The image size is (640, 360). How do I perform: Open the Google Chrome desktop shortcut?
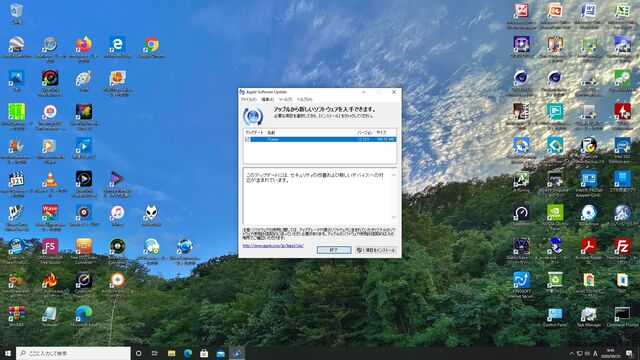tap(151, 44)
